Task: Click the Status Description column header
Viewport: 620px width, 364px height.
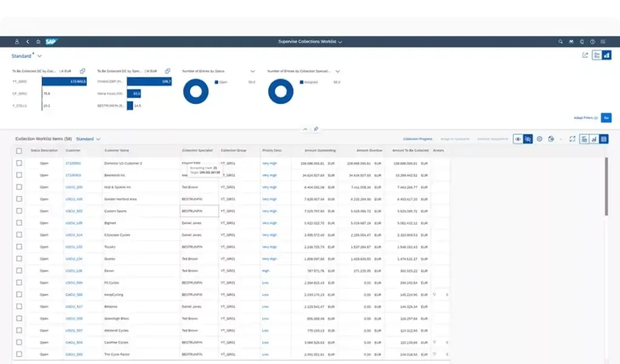Action: (x=44, y=151)
